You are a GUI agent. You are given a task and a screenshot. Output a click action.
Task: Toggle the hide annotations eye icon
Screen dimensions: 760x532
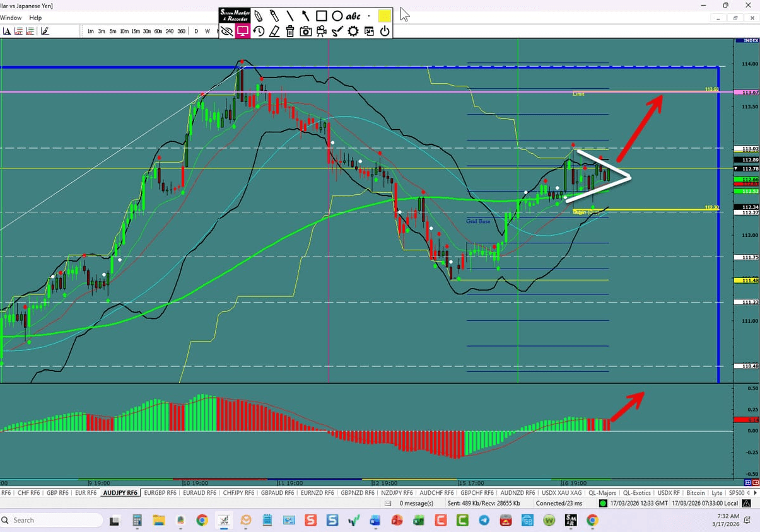[227, 31]
